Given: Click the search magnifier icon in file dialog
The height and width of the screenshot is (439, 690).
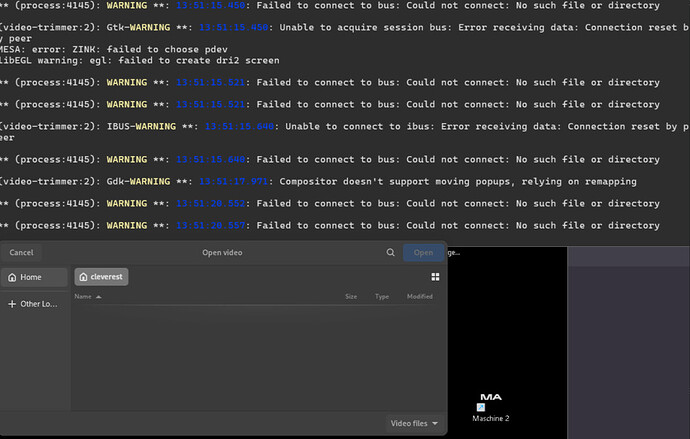Looking at the screenshot, I should tap(390, 252).
